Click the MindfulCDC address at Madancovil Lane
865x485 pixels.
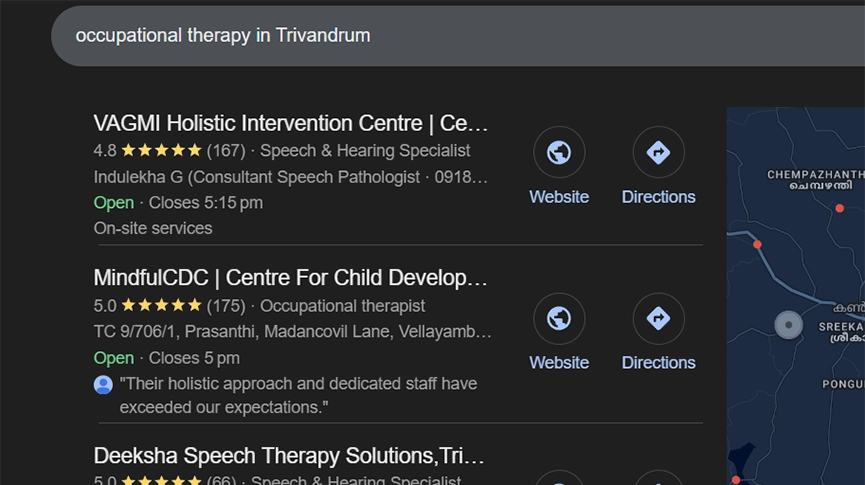pyautogui.click(x=293, y=332)
